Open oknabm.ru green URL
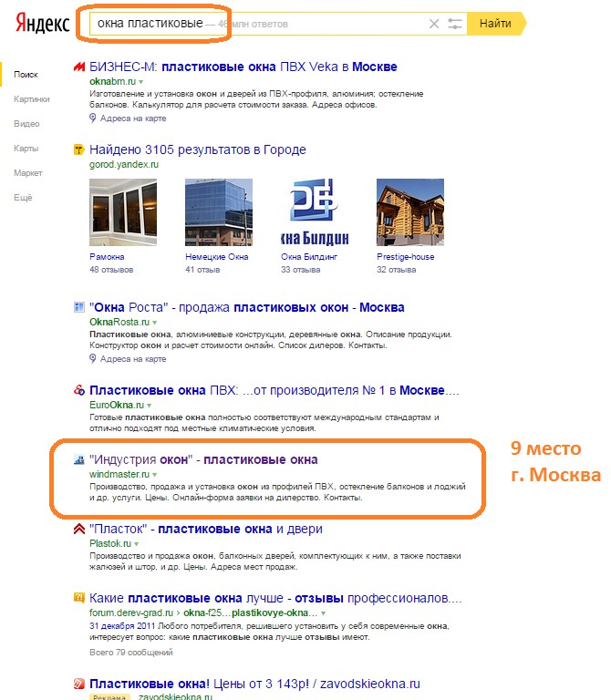The width and height of the screenshot is (611, 700). point(112,81)
